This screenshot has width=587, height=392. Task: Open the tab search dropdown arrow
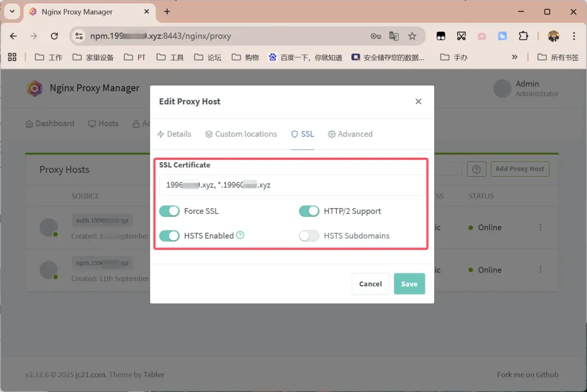click(x=12, y=11)
